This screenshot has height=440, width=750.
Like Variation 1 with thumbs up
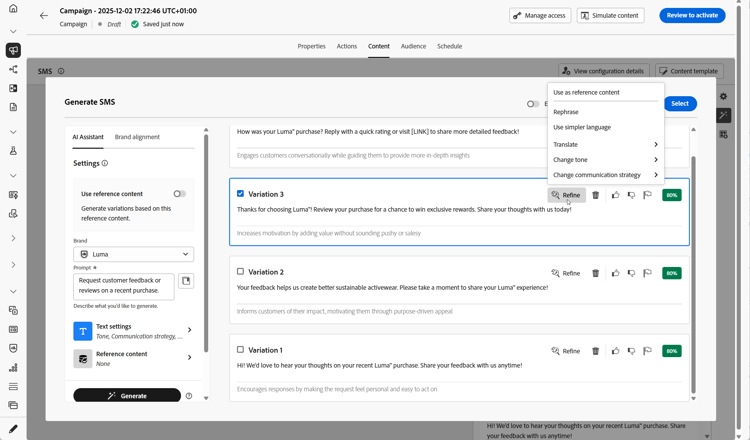pyautogui.click(x=616, y=351)
